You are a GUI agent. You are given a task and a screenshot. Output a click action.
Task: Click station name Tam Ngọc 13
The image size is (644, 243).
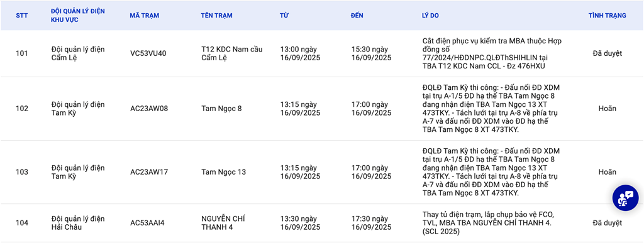tap(223, 172)
